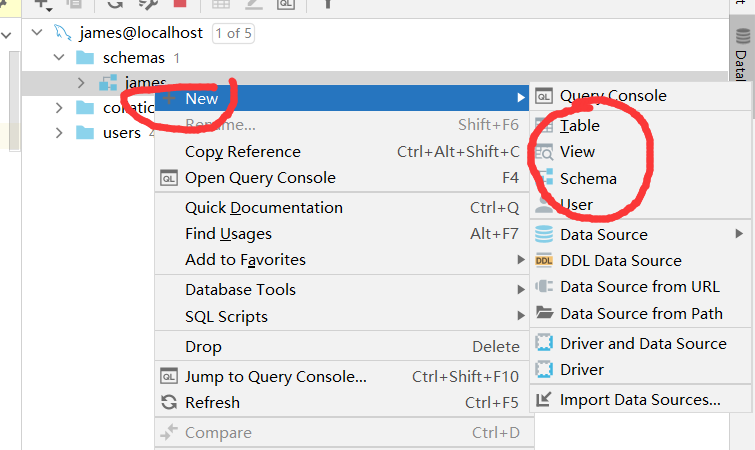The image size is (755, 450).
Task: Select Quick Documentation menu item
Action: (x=342, y=207)
